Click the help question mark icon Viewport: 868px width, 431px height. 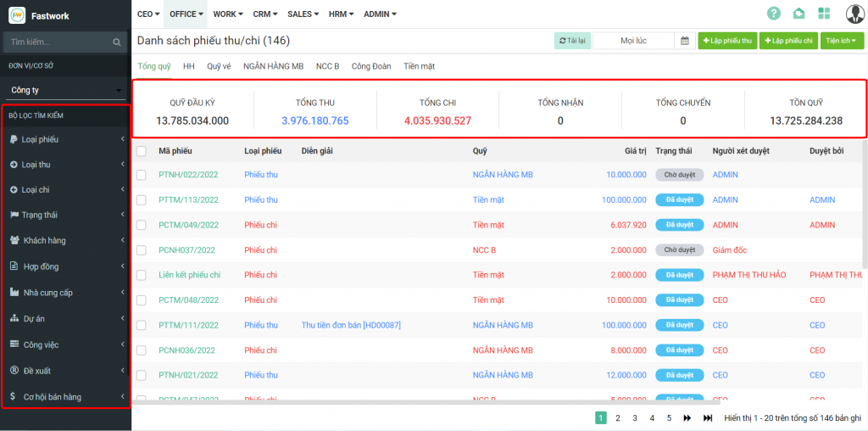(x=773, y=14)
